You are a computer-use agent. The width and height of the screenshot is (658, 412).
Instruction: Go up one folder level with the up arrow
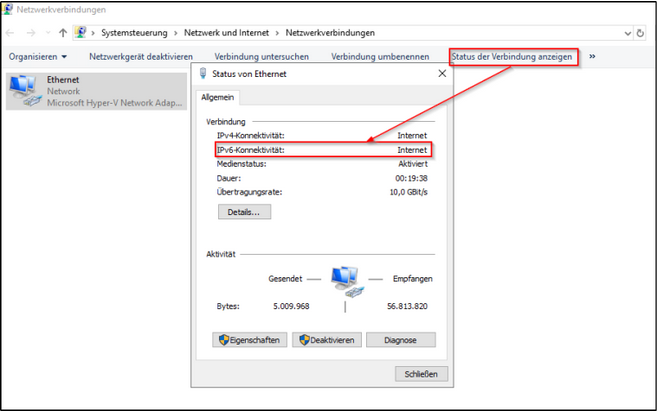(63, 32)
